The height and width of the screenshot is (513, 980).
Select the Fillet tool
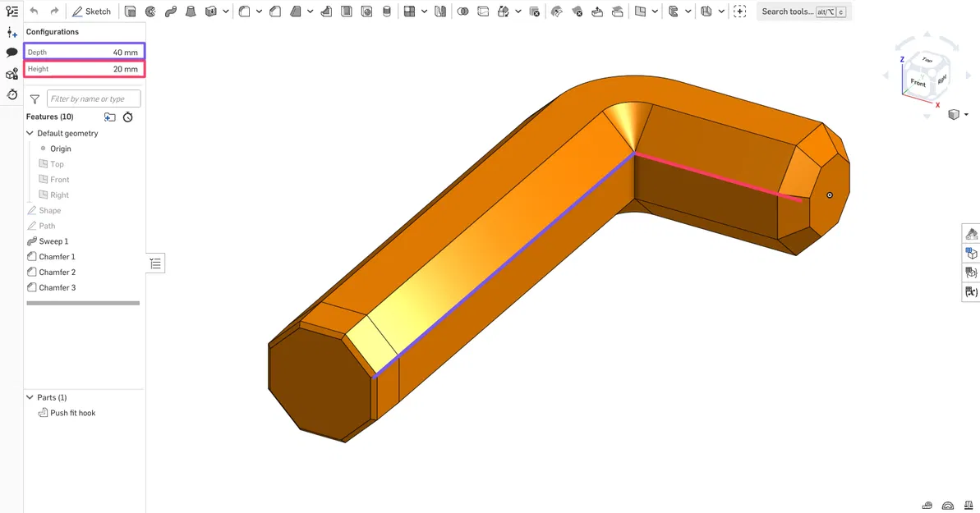(244, 11)
